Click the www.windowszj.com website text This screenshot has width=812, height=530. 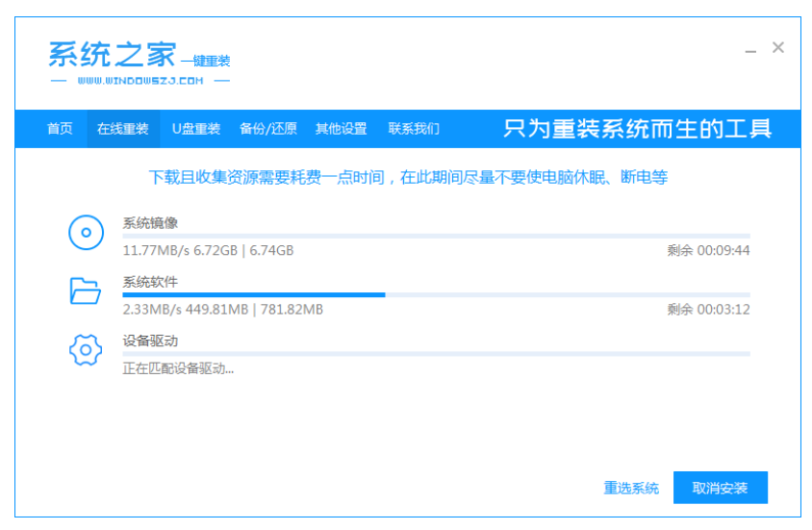tap(140, 82)
